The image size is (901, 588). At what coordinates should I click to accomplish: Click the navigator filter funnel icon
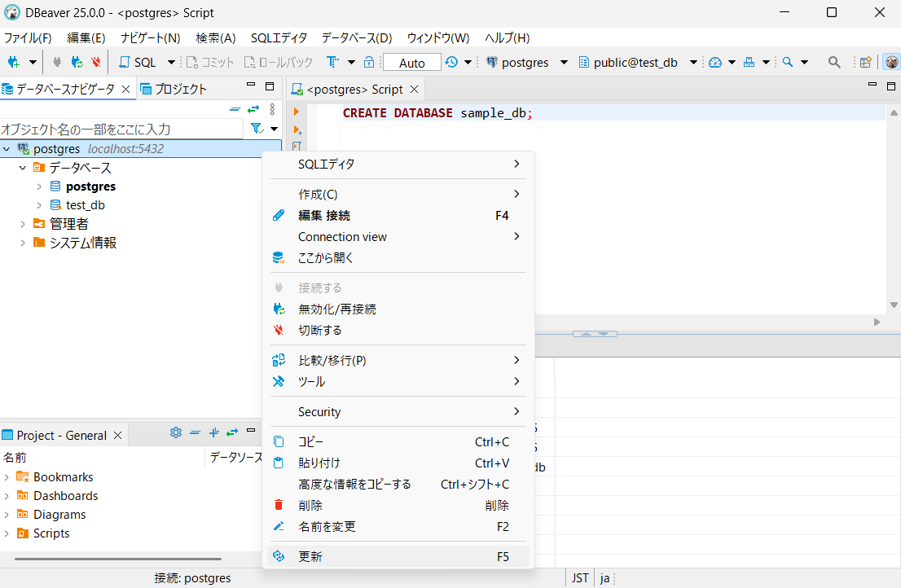[x=257, y=129]
